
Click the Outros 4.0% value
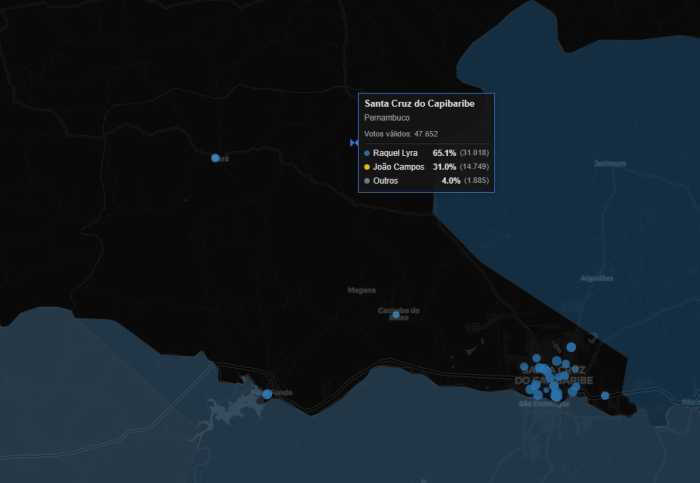450,181
